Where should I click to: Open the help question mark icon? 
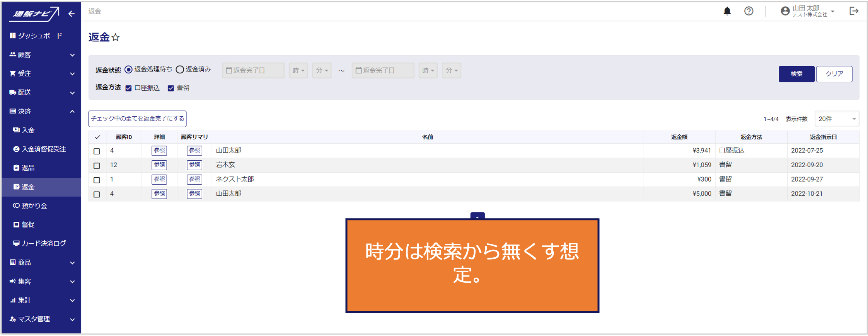coord(749,11)
